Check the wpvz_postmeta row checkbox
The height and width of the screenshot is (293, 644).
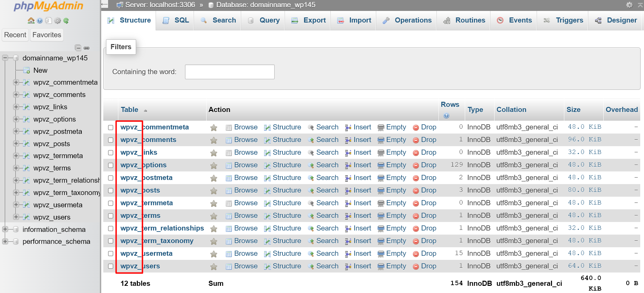click(110, 178)
